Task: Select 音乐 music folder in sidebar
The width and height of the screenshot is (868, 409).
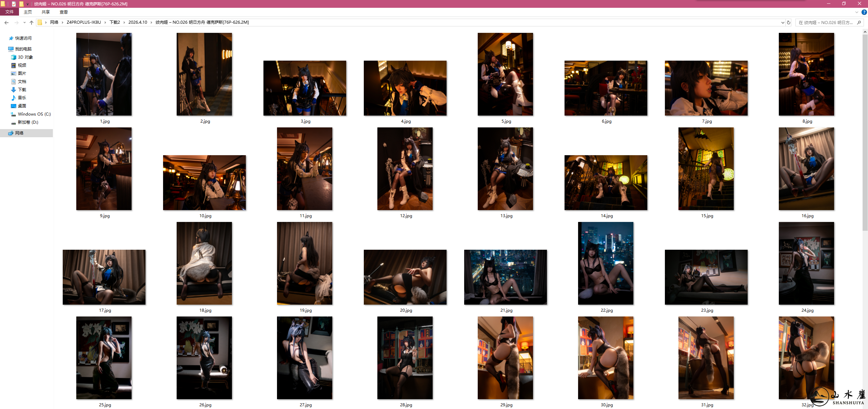Action: pos(22,98)
